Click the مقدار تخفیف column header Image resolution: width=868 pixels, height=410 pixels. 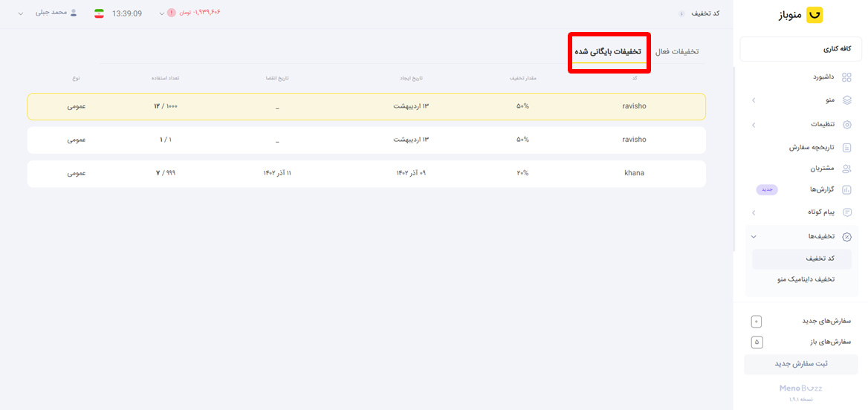522,78
